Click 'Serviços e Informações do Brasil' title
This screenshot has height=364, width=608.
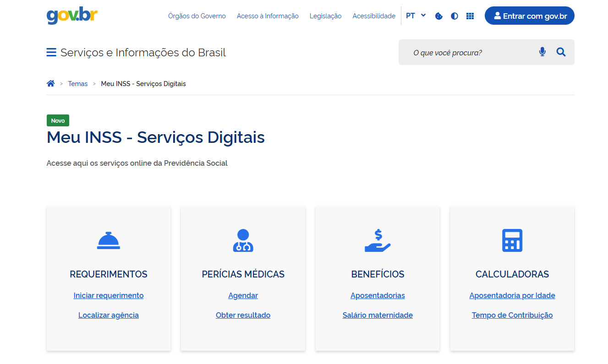[x=143, y=53]
